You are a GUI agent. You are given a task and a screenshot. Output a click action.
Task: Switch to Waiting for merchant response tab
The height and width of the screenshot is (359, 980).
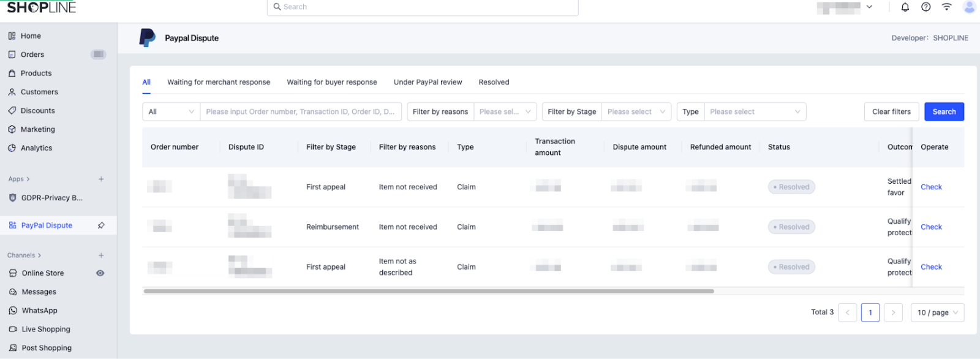click(x=219, y=82)
